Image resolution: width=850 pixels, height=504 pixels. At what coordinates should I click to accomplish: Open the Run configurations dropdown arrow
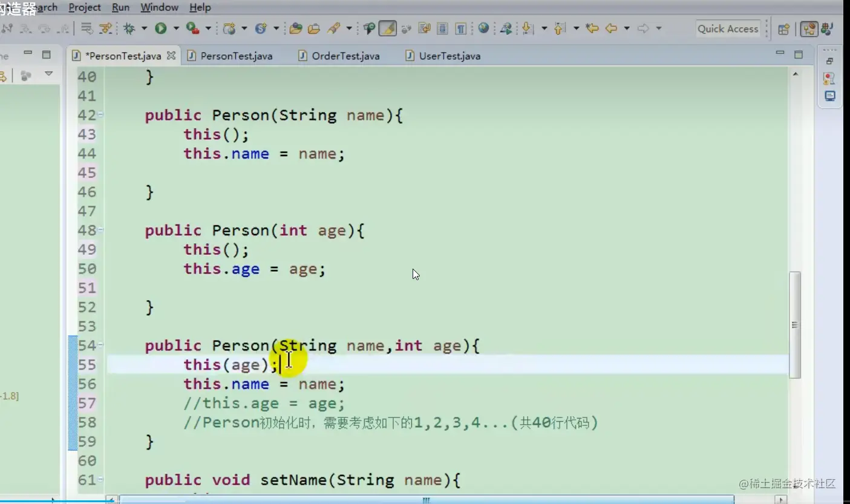point(176,28)
